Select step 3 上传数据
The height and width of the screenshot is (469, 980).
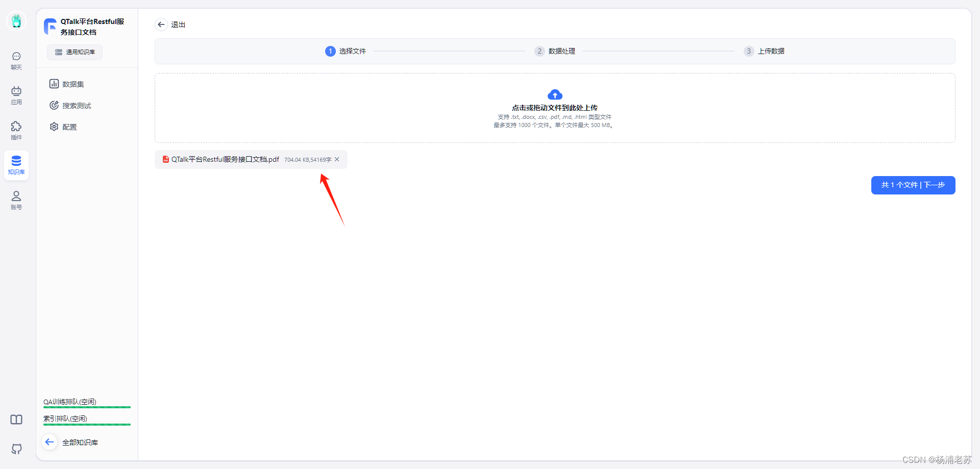[x=764, y=51]
